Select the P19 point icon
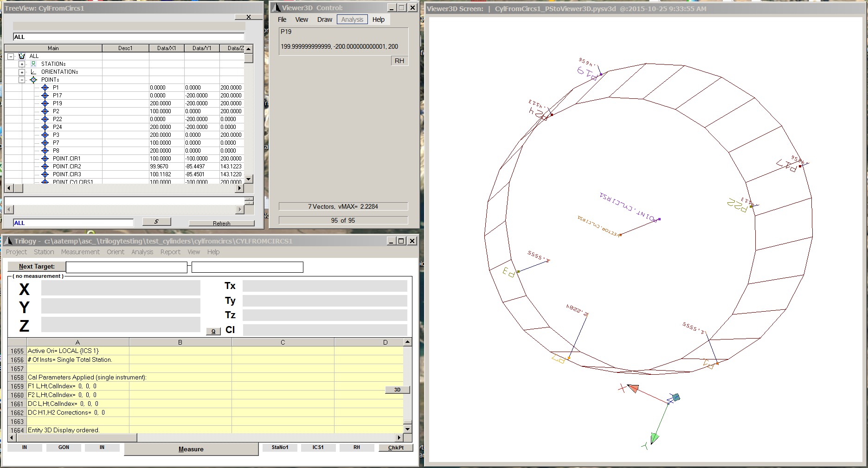 coord(45,103)
